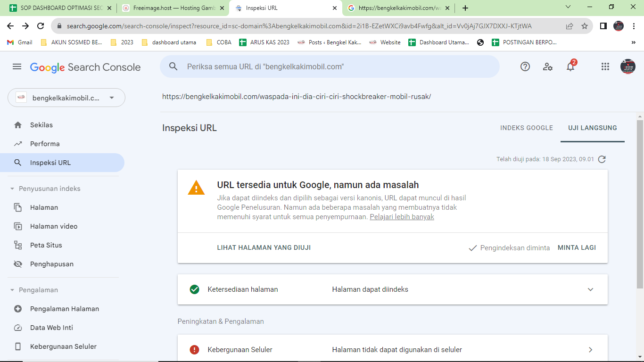644x362 pixels.
Task: Click the Data Web Inti gauge icon
Action: (x=18, y=328)
